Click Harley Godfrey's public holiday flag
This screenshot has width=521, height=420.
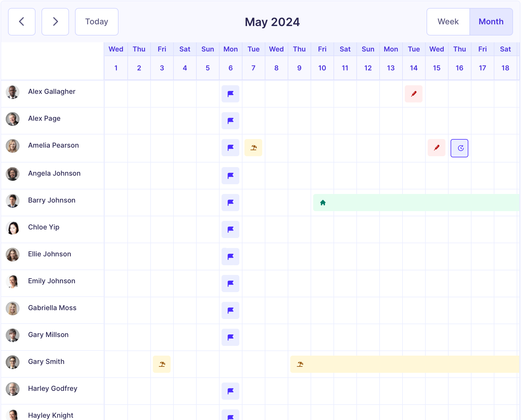230,391
